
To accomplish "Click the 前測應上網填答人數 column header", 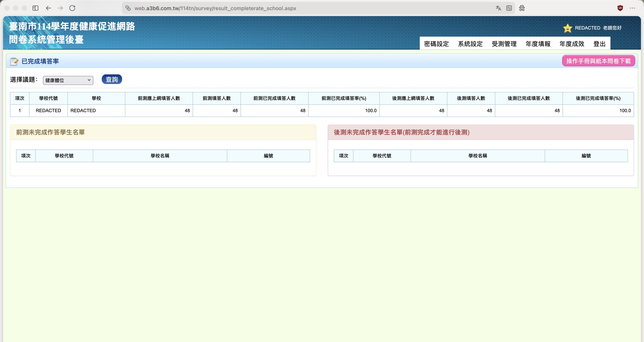I will (x=159, y=98).
